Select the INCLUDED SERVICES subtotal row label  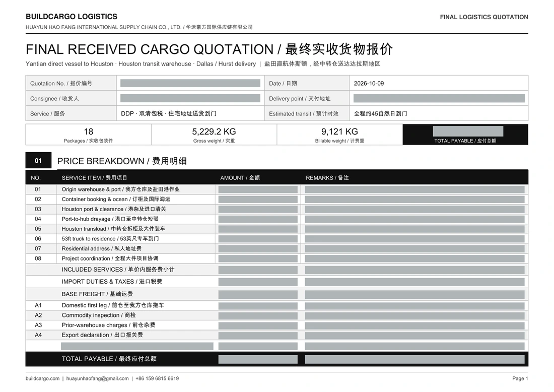[x=118, y=270]
